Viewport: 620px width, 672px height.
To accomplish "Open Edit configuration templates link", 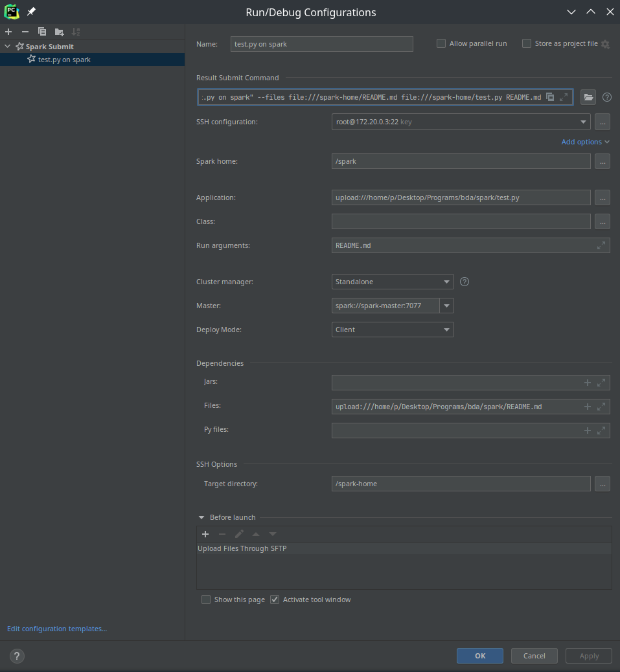I will coord(57,629).
